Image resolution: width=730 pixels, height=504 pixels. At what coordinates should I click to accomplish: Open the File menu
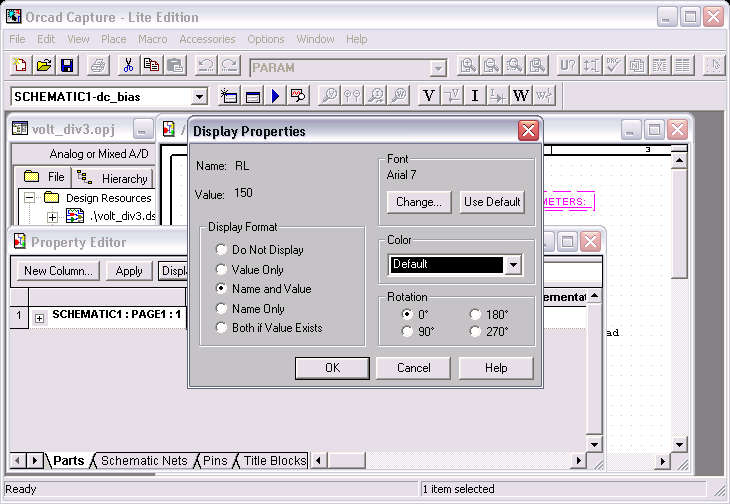tap(17, 39)
